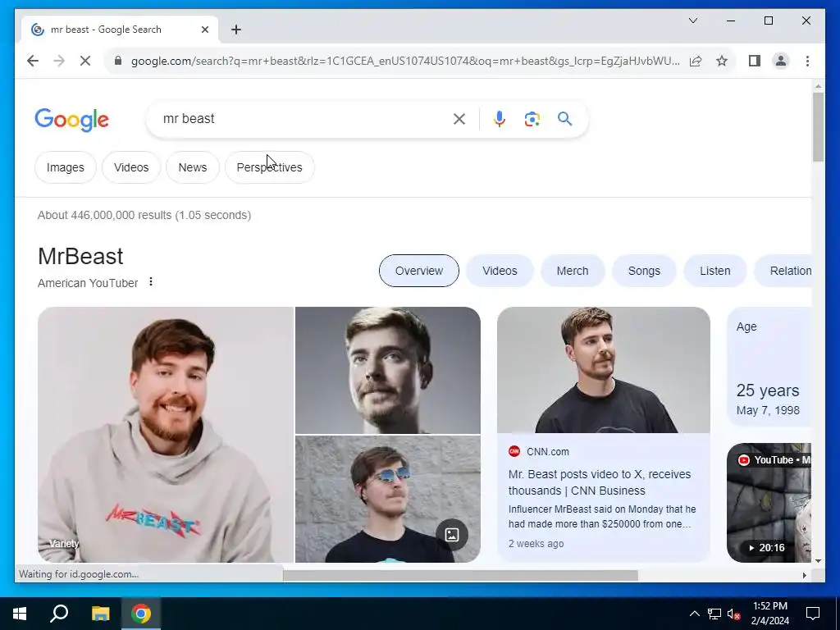Screen dimensions: 840x630
Task: Open the tab search dropdown arrow
Action: click(x=692, y=21)
